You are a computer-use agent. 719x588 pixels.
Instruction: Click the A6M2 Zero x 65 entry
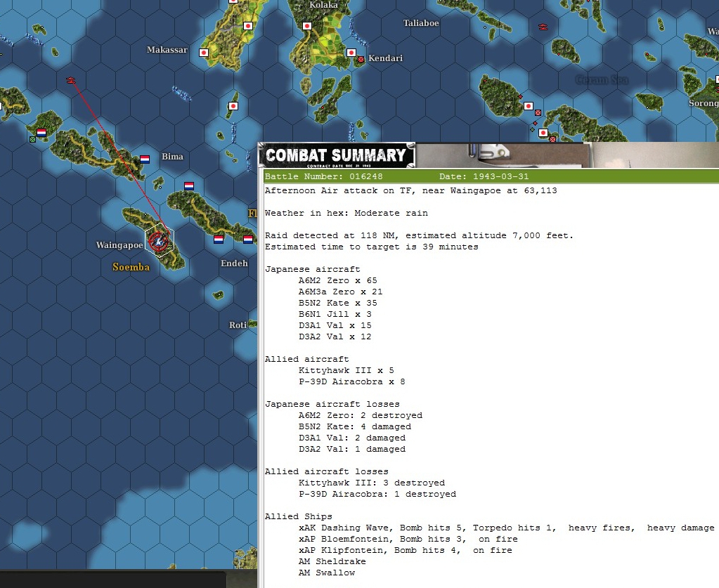pos(338,280)
